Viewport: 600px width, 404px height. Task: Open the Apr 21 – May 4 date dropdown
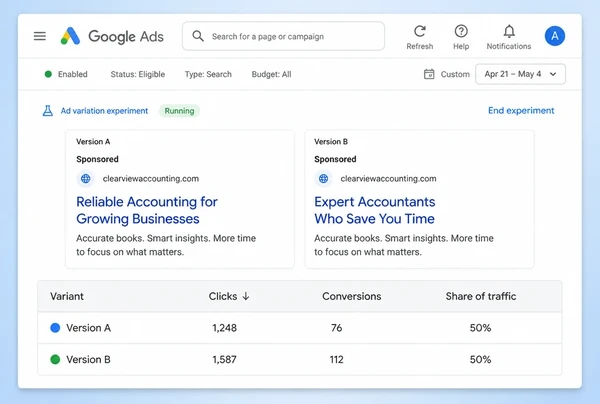pyautogui.click(x=520, y=74)
